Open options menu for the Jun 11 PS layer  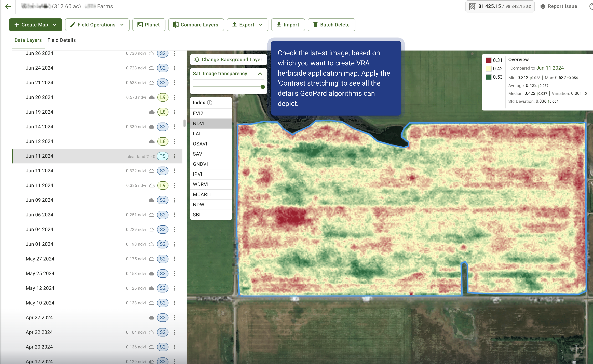pos(174,156)
